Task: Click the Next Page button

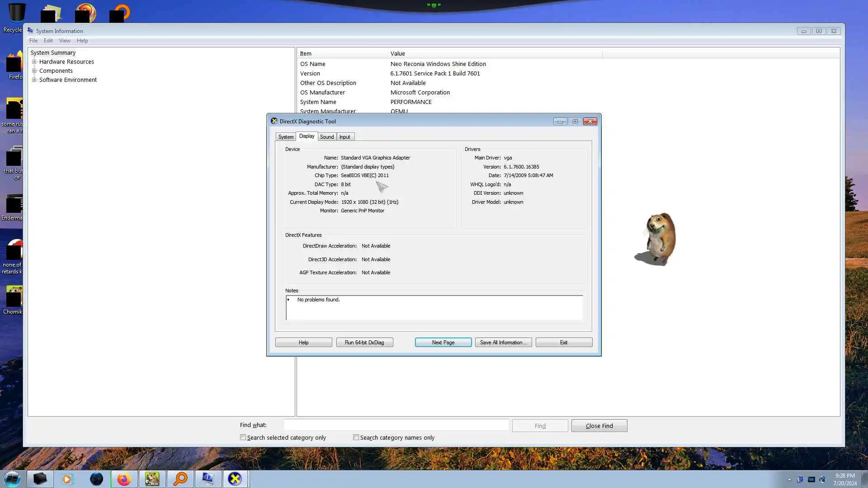Action: click(443, 343)
